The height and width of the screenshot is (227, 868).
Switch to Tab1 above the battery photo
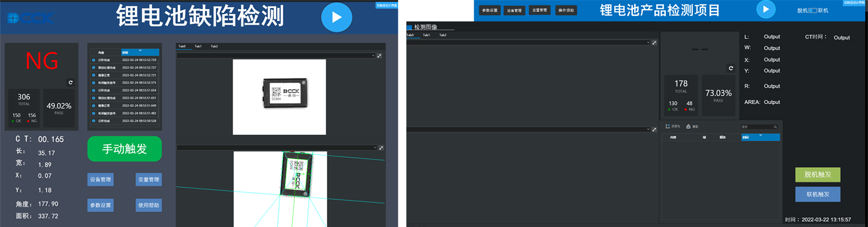click(x=198, y=46)
